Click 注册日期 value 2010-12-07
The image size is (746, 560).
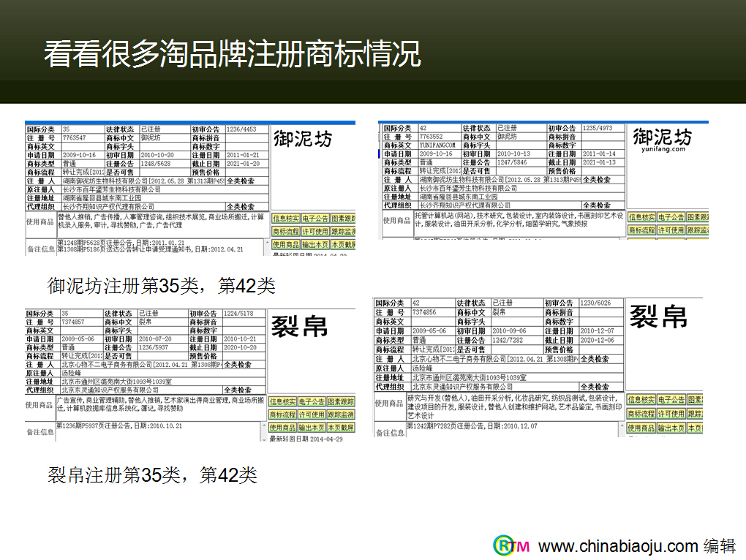[597, 331]
